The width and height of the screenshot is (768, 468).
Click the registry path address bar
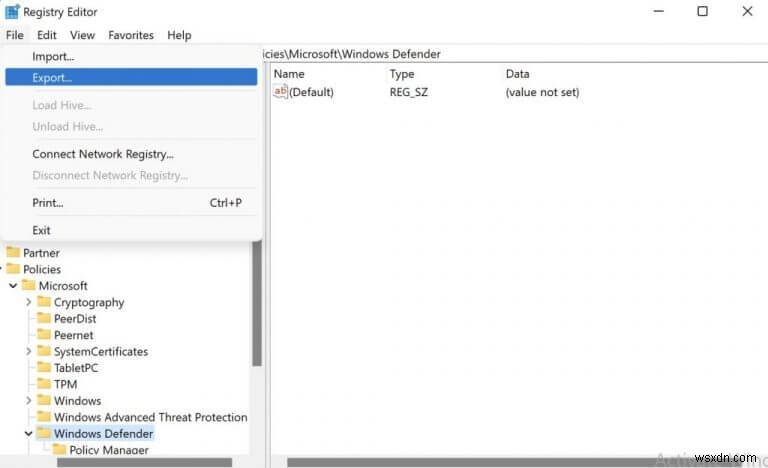click(x=515, y=54)
